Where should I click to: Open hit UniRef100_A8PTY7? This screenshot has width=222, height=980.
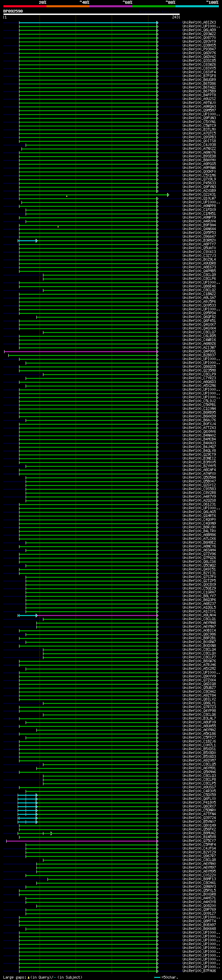pos(199,244)
